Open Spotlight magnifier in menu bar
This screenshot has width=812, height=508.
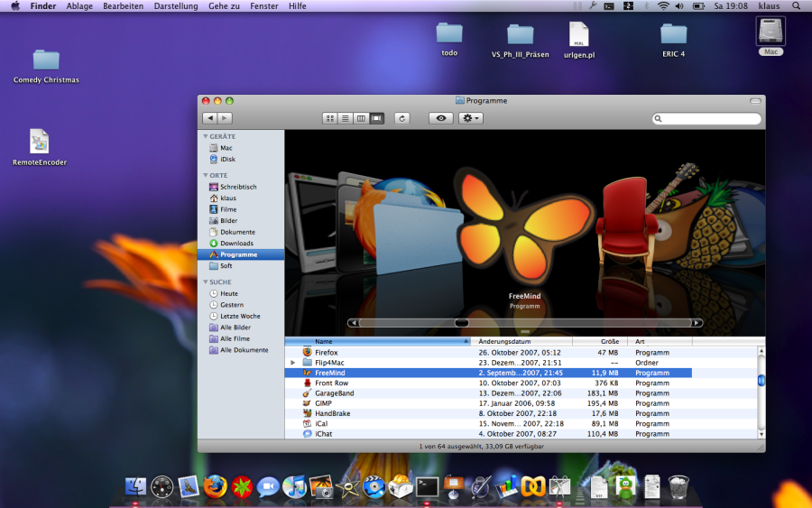(796, 6)
